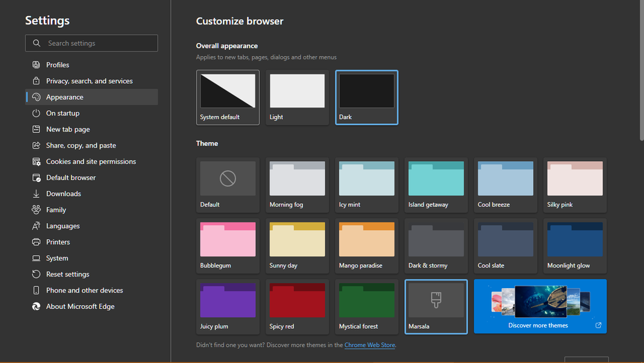Open Profiles settings page
The image size is (644, 363).
click(92, 64)
